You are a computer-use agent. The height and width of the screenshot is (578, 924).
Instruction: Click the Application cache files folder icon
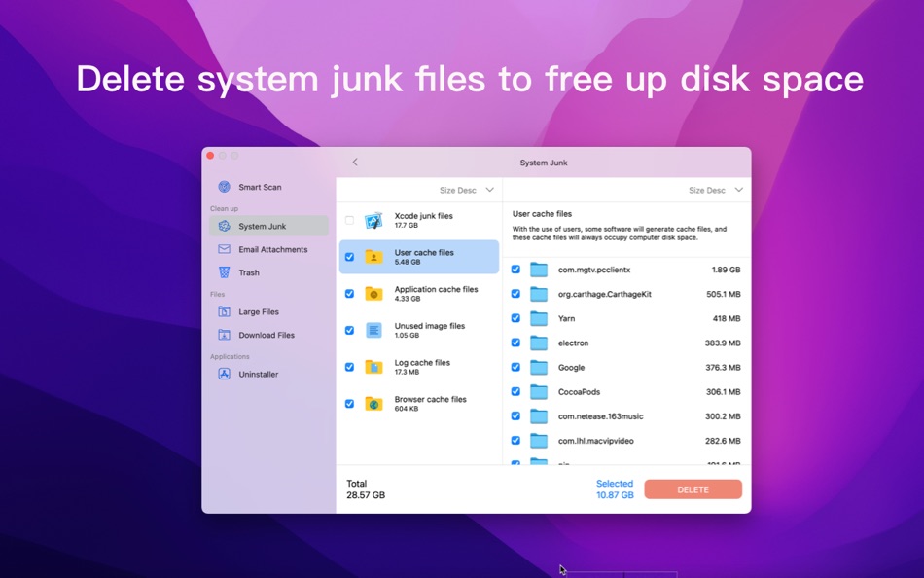[373, 293]
